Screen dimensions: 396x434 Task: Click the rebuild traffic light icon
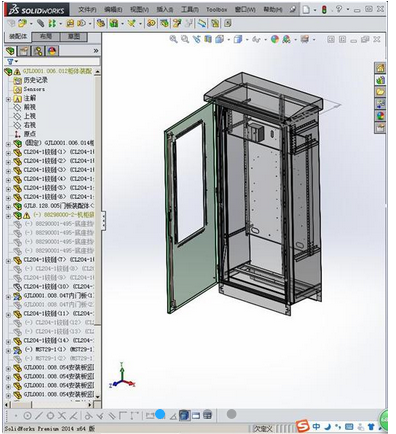tap(324, 10)
